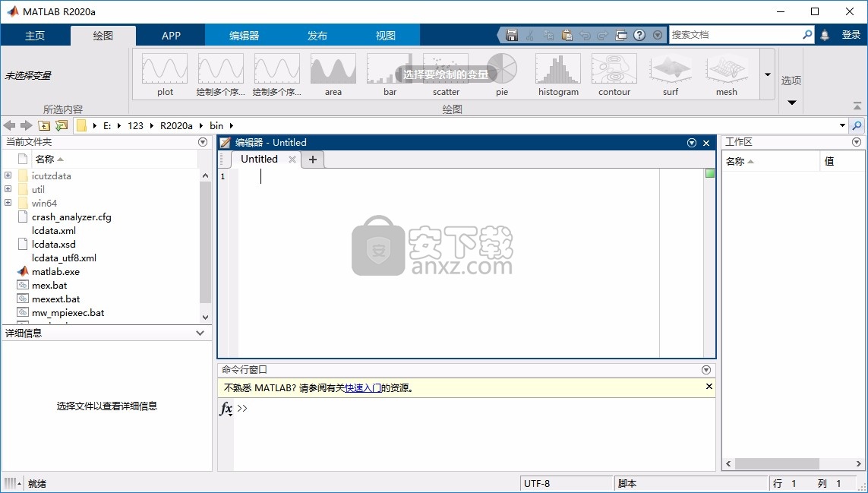The height and width of the screenshot is (493, 868).
Task: Click the switch windows icon
Action: pyautogui.click(x=621, y=35)
